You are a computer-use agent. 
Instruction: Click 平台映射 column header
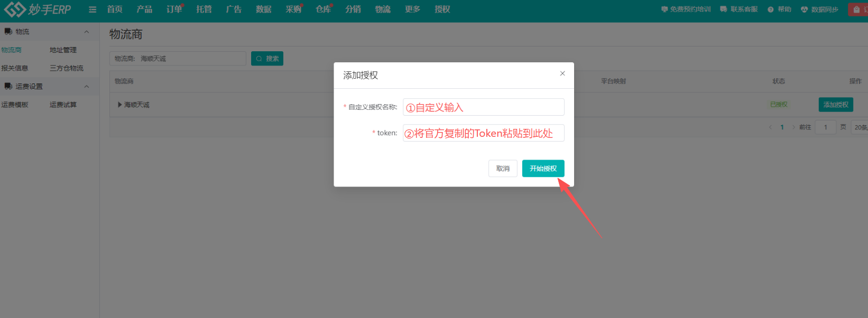(x=613, y=81)
